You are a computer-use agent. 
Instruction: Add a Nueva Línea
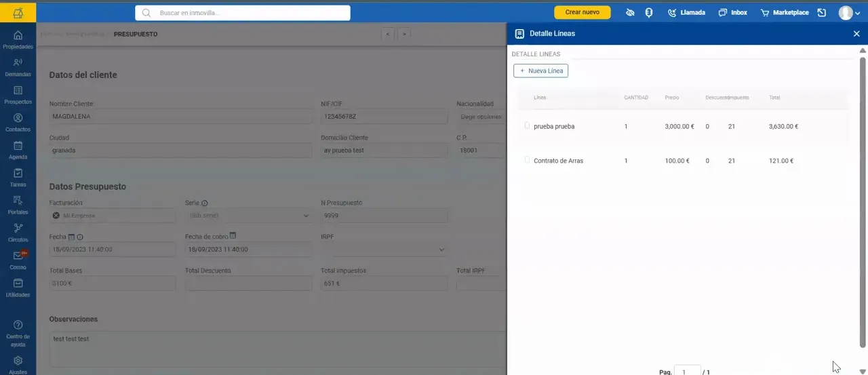[x=540, y=71]
